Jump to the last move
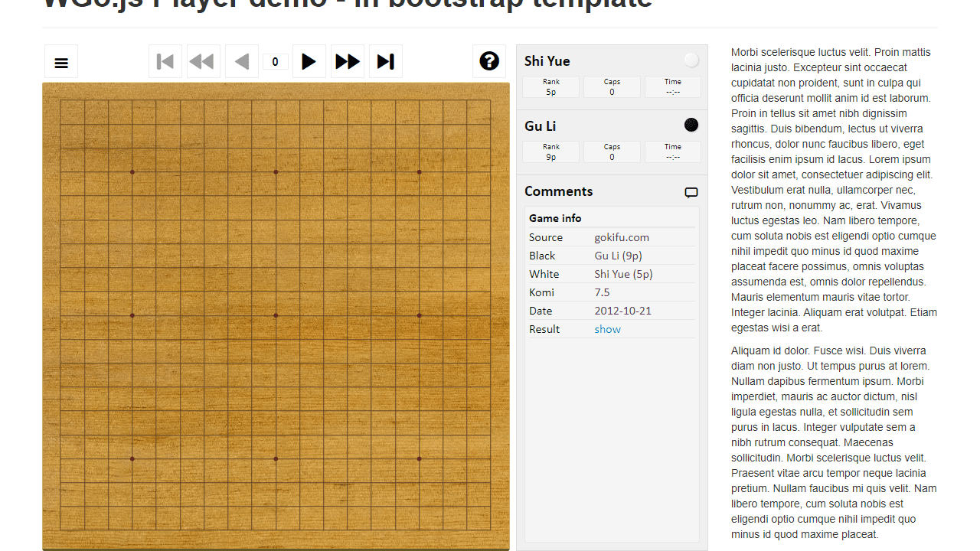Image resolution: width=980 pixels, height=551 pixels. 386,62
